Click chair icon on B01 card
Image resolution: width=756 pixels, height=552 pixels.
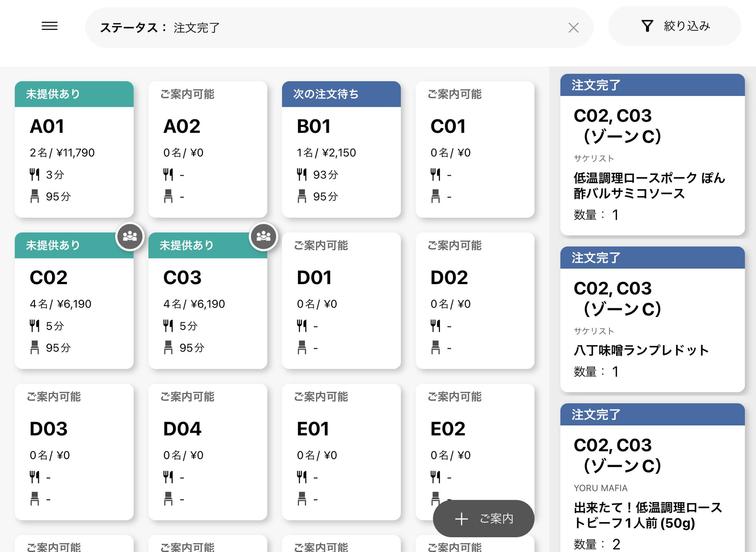click(x=302, y=196)
